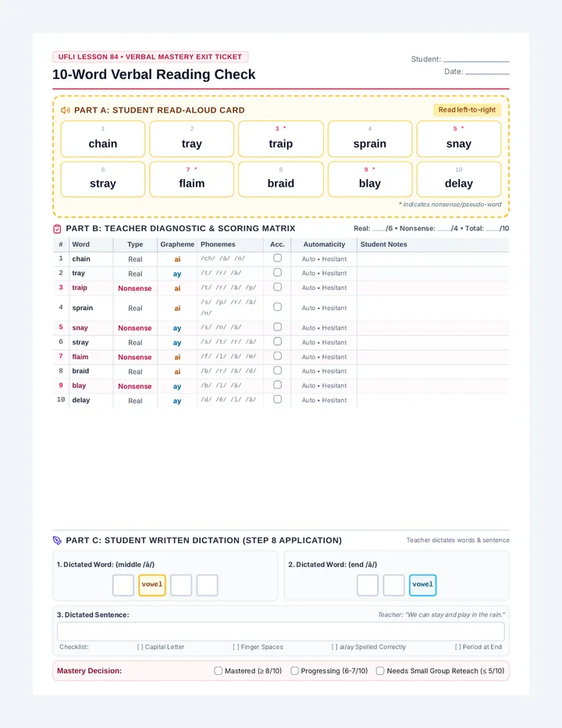The image size is (562, 728).
Task: Click the braid word card
Action: click(x=281, y=179)
